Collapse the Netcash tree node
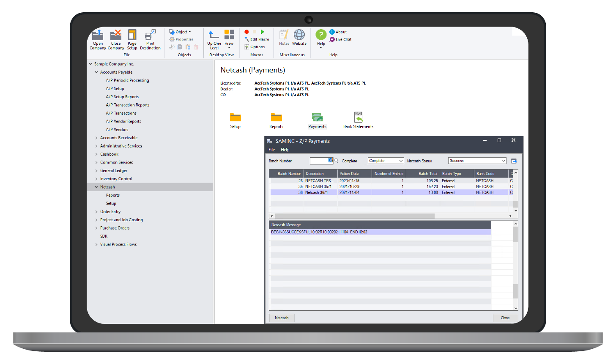The height and width of the screenshot is (364, 616). click(x=96, y=187)
